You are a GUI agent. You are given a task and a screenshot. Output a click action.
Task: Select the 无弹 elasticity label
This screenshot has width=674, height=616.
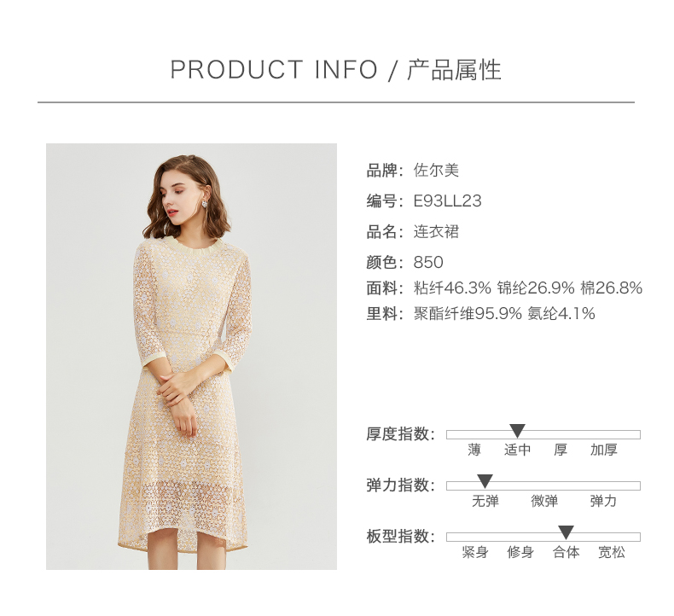pos(485,501)
